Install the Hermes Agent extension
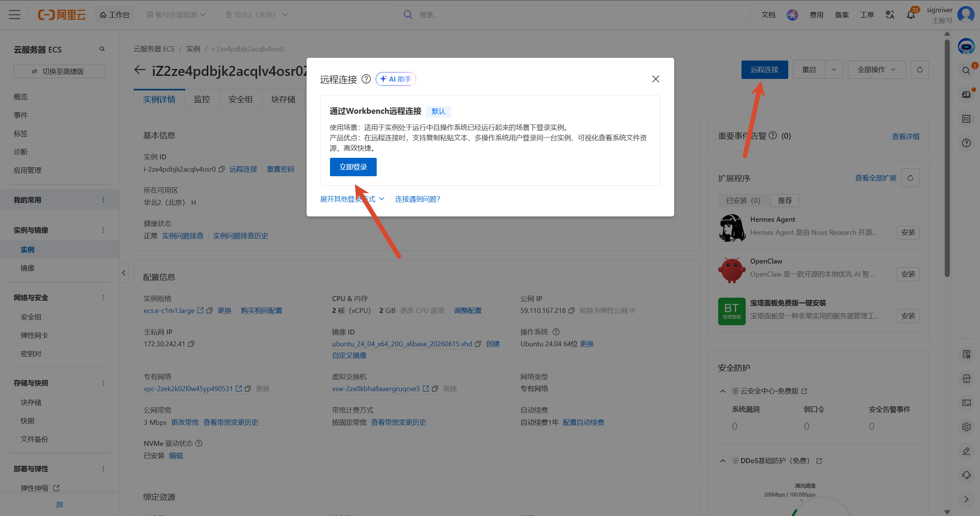 pos(908,233)
